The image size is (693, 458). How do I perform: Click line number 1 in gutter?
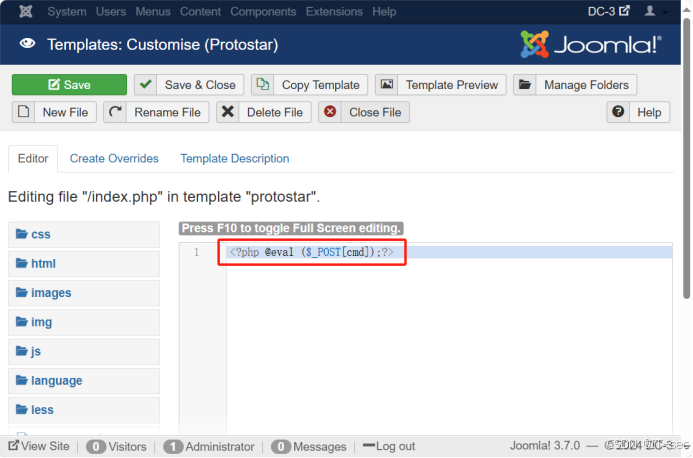coord(196,252)
